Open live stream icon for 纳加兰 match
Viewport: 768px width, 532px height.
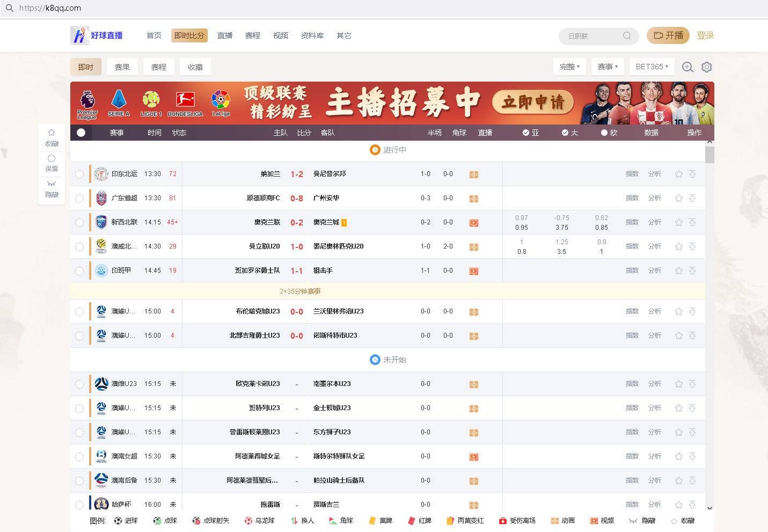click(474, 174)
